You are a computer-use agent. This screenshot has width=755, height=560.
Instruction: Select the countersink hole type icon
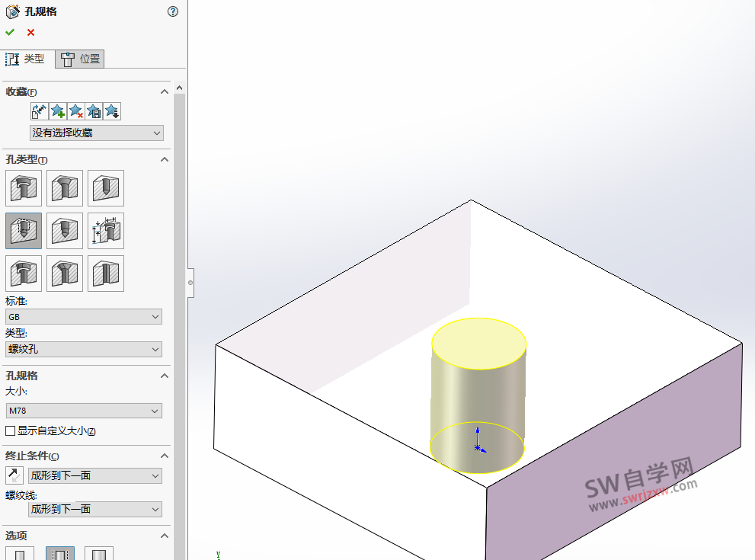(64, 188)
